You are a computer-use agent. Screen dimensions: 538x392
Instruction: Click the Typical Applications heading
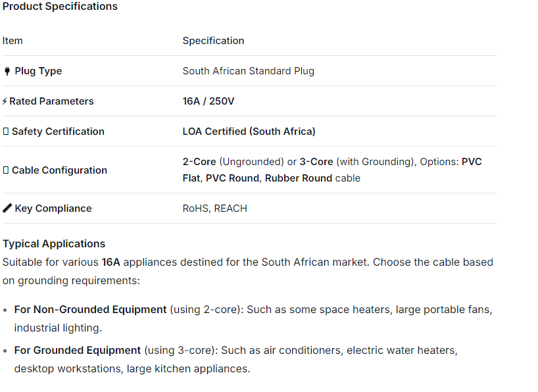[x=54, y=244]
